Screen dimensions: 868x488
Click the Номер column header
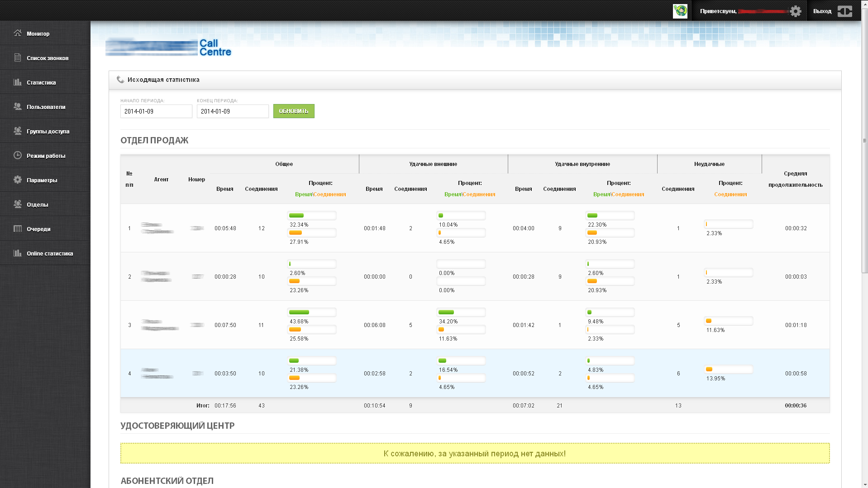point(197,180)
